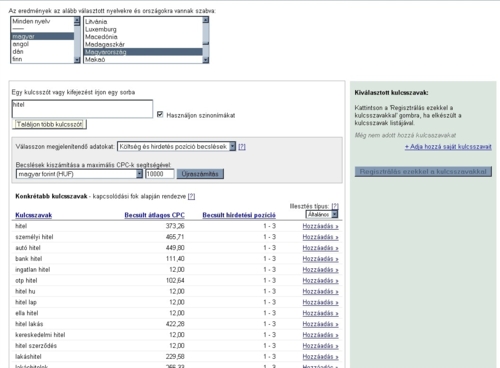This screenshot has width=500, height=368.
Task: Open the [?] help beside 'kapcsolódási fok alapján rendezve'
Action: 191,196
